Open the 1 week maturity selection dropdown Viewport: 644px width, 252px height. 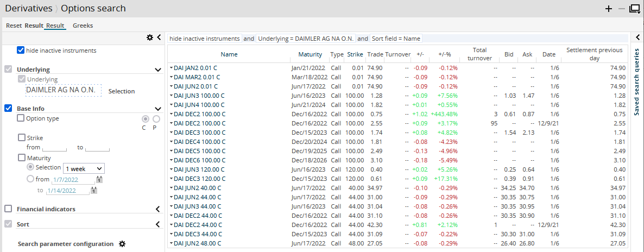(x=84, y=169)
